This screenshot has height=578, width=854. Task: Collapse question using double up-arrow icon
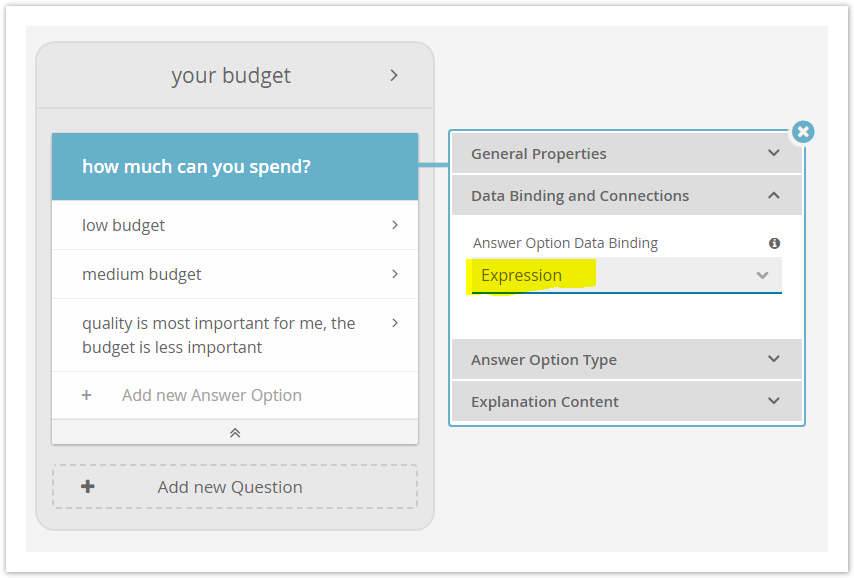click(235, 433)
